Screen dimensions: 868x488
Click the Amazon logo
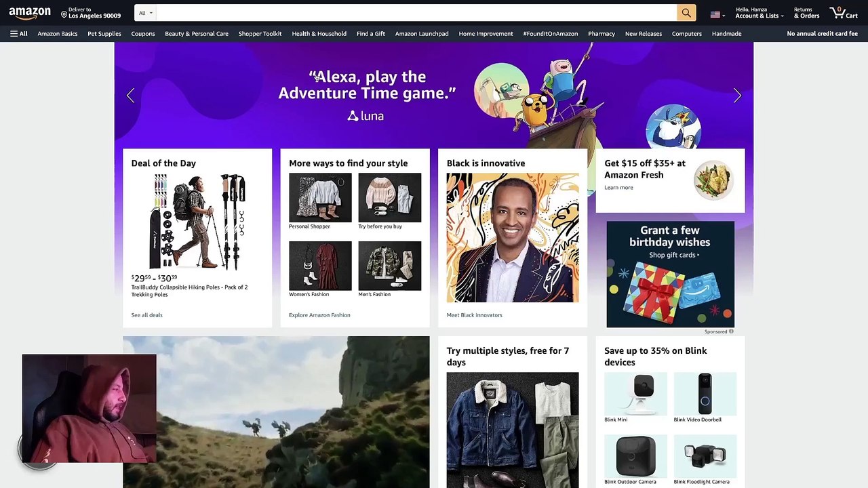30,14
